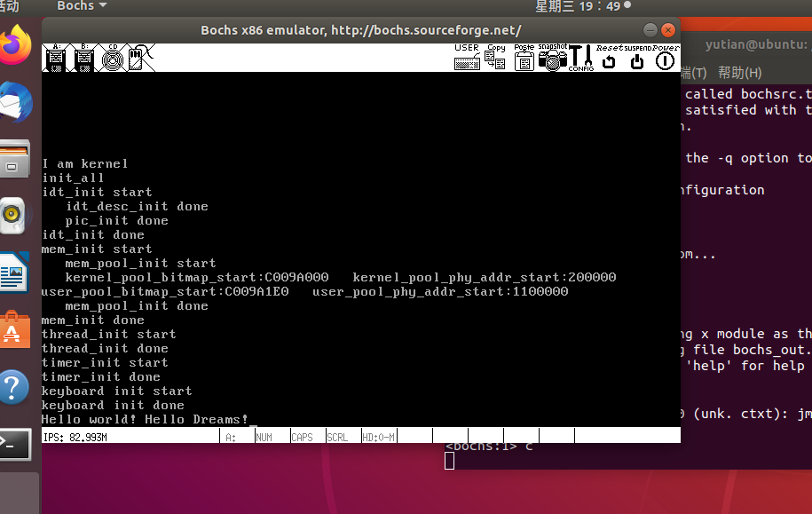Click the CD-ROM drive icon
Viewport: 812px width, 514px height.
[x=112, y=58]
